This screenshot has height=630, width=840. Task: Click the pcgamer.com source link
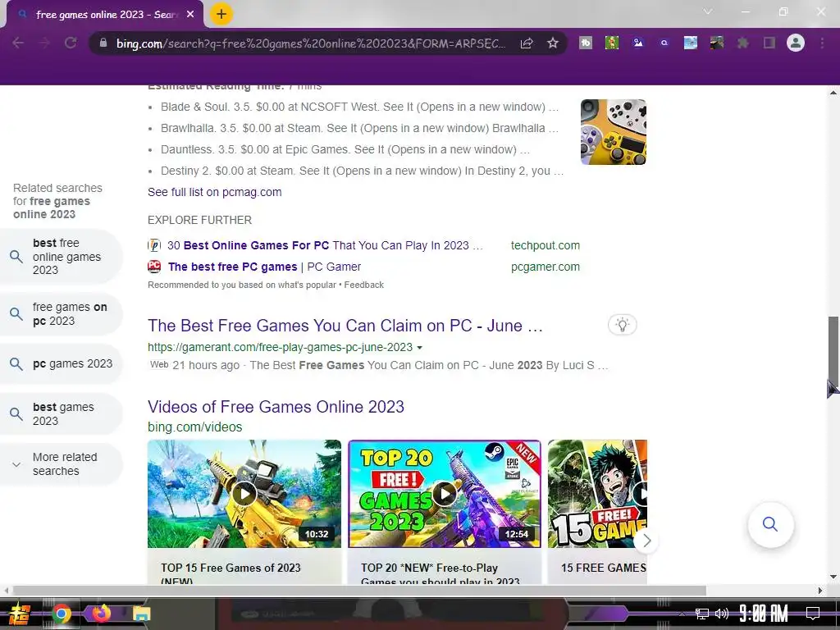[x=545, y=267]
